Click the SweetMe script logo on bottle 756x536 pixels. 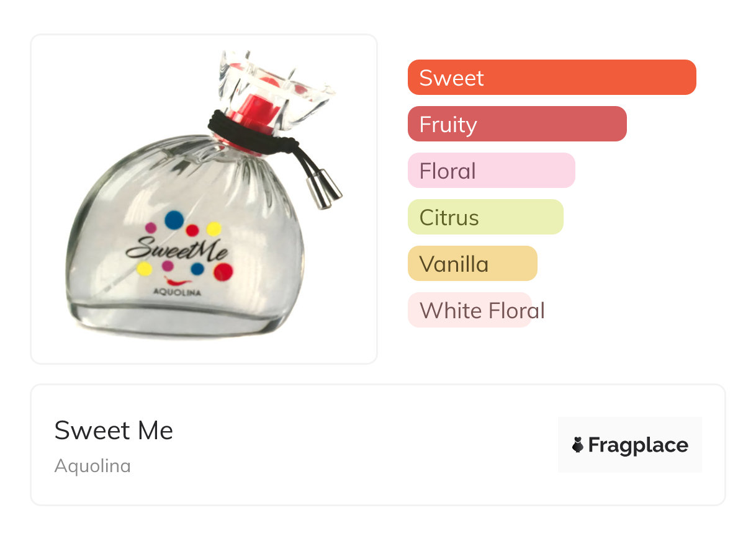click(176, 250)
